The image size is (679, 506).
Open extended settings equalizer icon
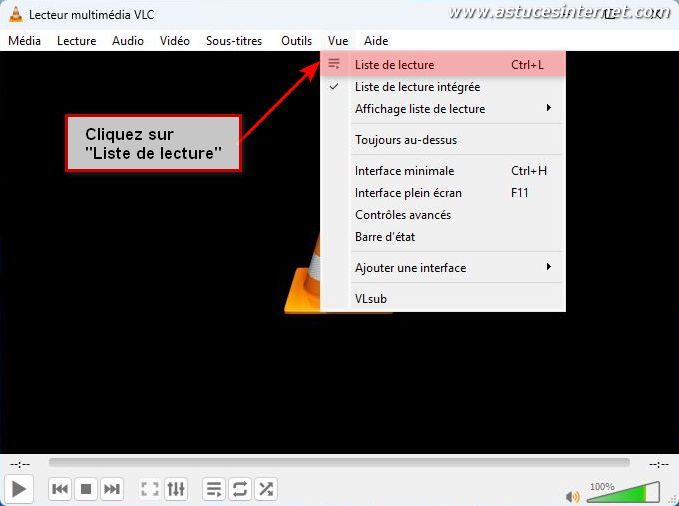(176, 489)
